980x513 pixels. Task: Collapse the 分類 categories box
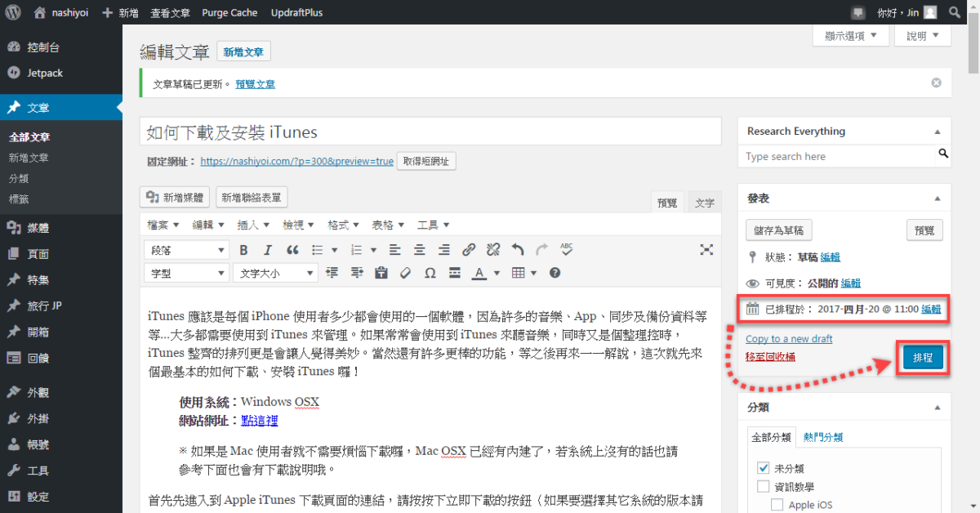coord(938,407)
